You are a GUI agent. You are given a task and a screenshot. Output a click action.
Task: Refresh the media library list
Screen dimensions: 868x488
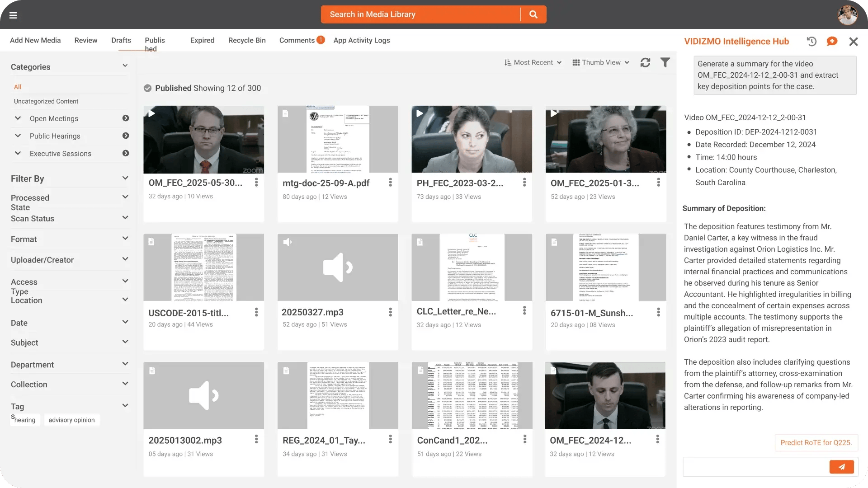645,63
